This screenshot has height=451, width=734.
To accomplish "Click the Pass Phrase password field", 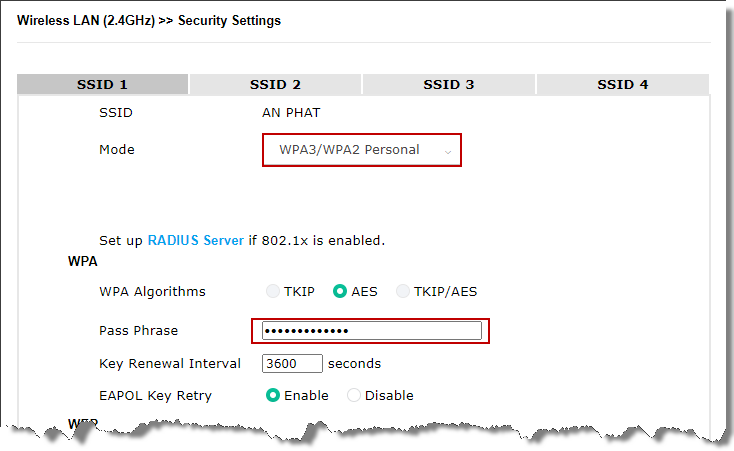I will [x=372, y=331].
